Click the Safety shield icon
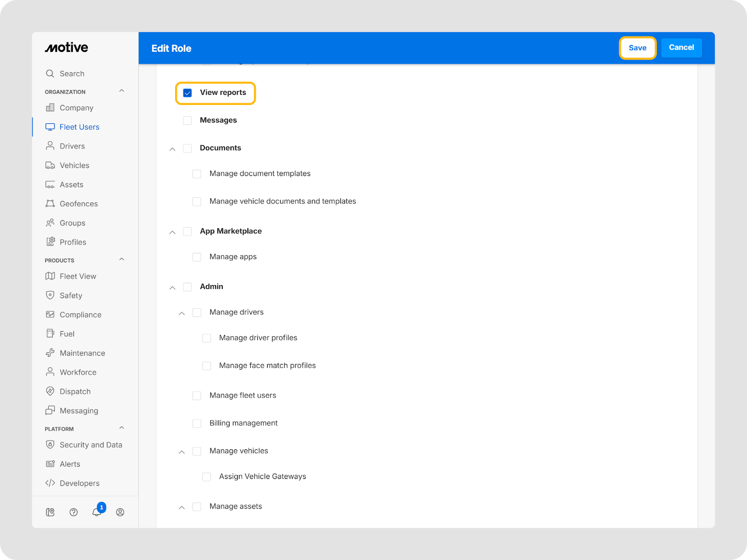The height and width of the screenshot is (560, 747). [50, 295]
